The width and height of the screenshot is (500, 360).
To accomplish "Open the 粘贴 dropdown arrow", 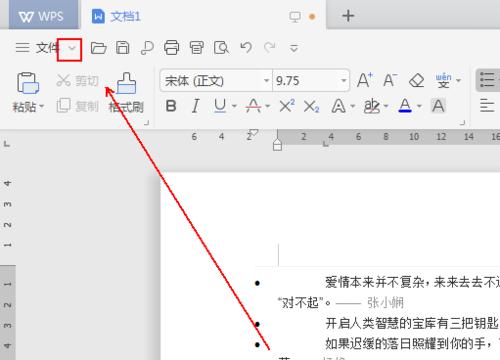I will pyautogui.click(x=42, y=107).
